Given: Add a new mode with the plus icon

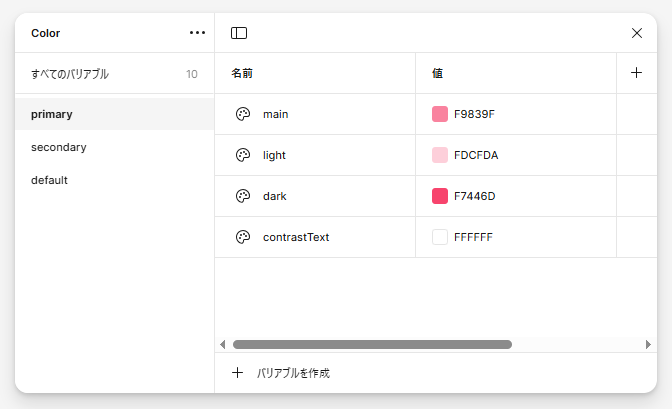Looking at the screenshot, I should coord(636,73).
